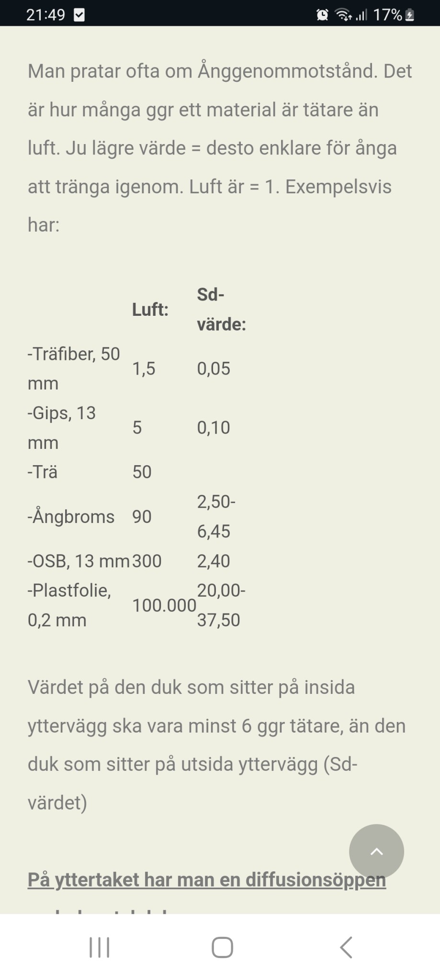Tap the '-Gips, 13 mm' row label
The width and height of the screenshot is (440, 980).
pyautogui.click(x=62, y=427)
